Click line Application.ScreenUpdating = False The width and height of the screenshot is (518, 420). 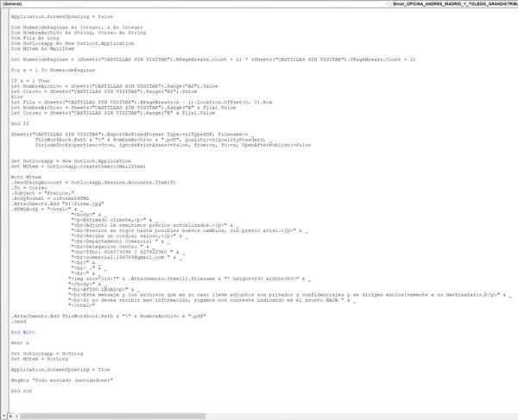click(62, 16)
